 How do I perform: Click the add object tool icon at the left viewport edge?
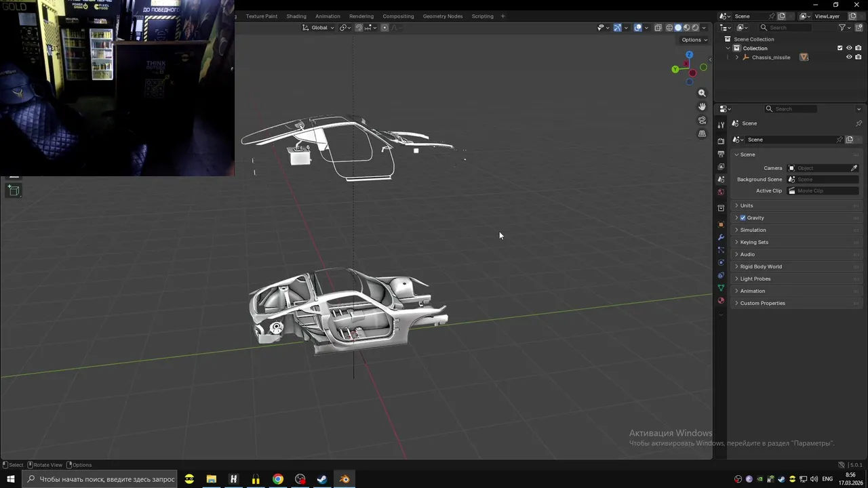click(x=14, y=191)
